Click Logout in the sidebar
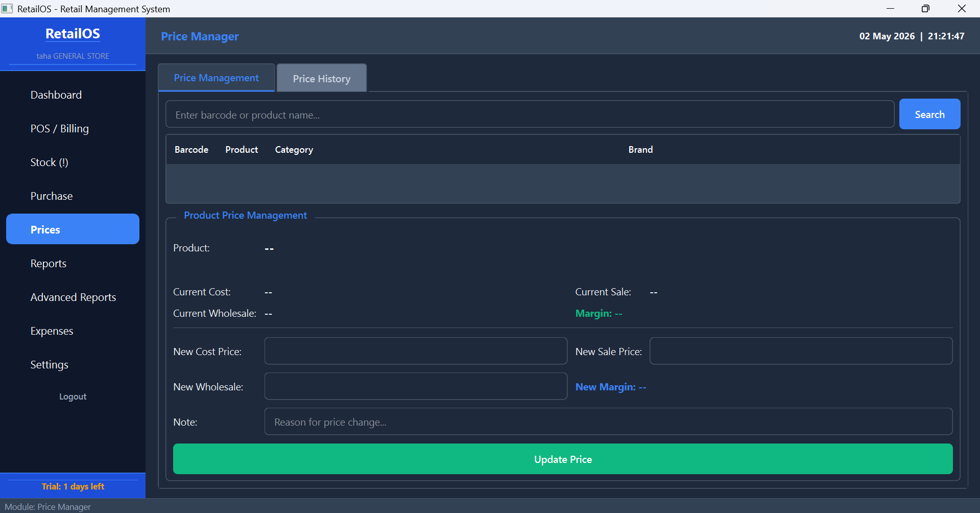The width and height of the screenshot is (980, 513). click(73, 397)
